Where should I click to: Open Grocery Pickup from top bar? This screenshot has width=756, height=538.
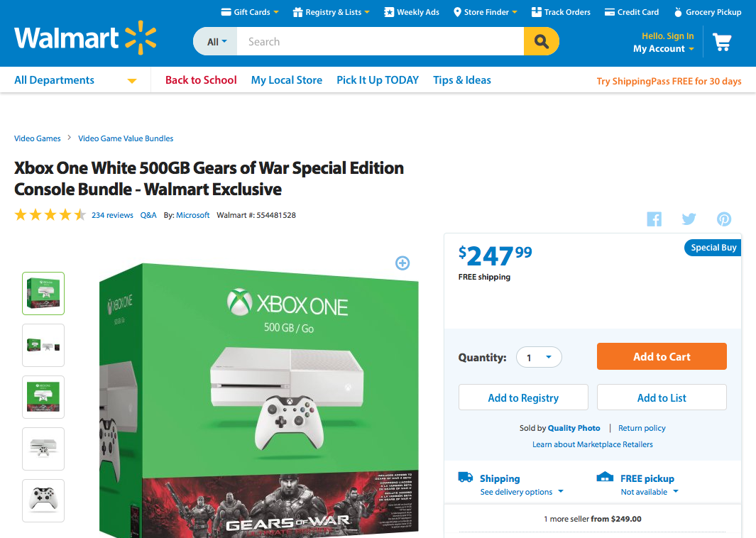tap(707, 12)
